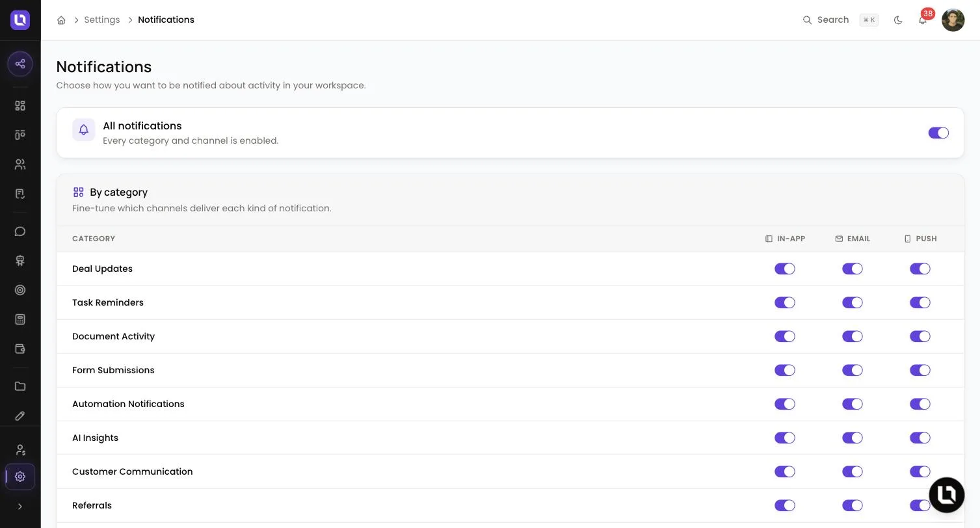Open notifications bell with 38 badge

pos(923,20)
